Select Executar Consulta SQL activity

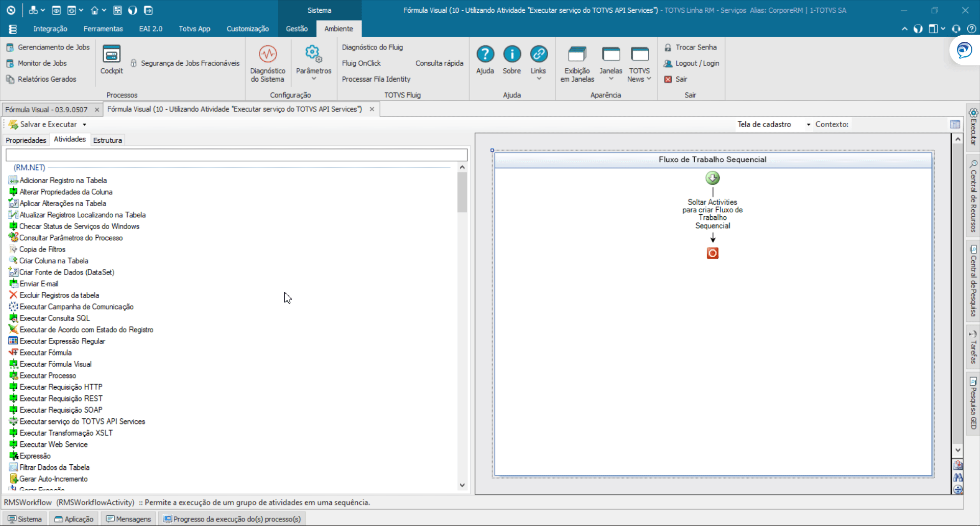pos(50,318)
